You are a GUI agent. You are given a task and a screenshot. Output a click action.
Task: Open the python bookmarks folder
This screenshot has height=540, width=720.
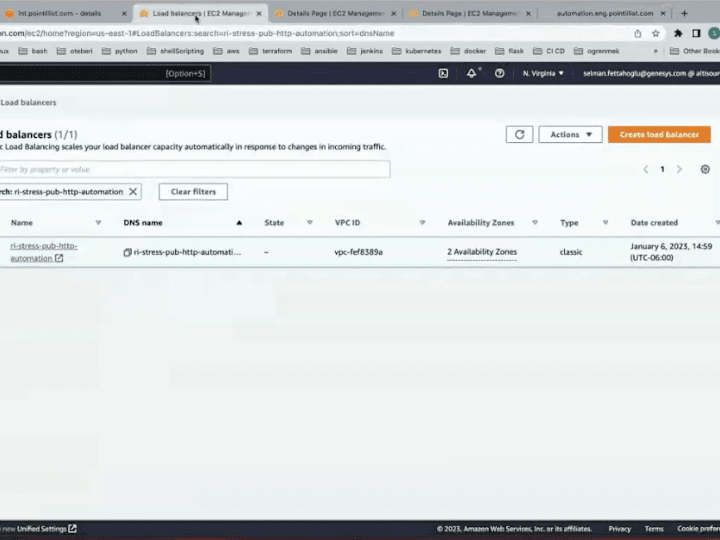pos(119,51)
